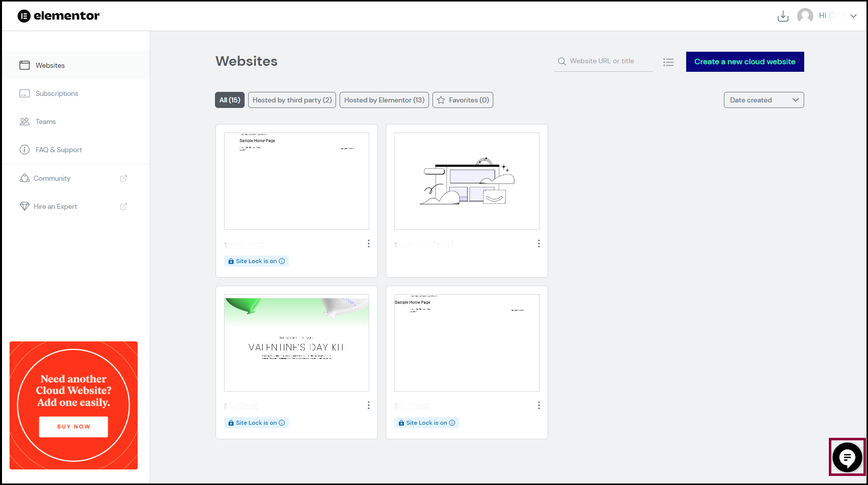Click the Elementor logo

(x=59, y=16)
